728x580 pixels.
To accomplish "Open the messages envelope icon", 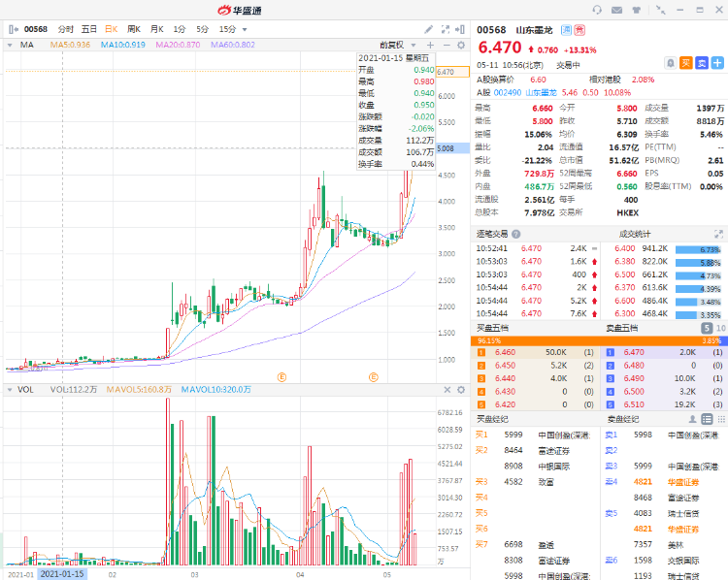I will (617, 10).
